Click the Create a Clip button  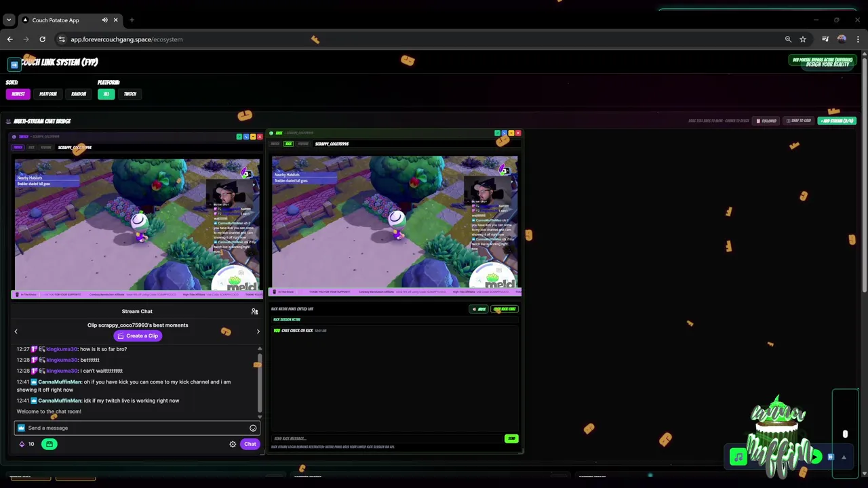tap(137, 335)
